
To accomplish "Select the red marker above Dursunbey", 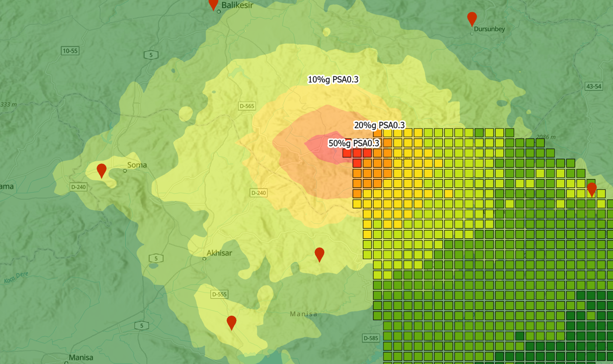I will click(472, 19).
